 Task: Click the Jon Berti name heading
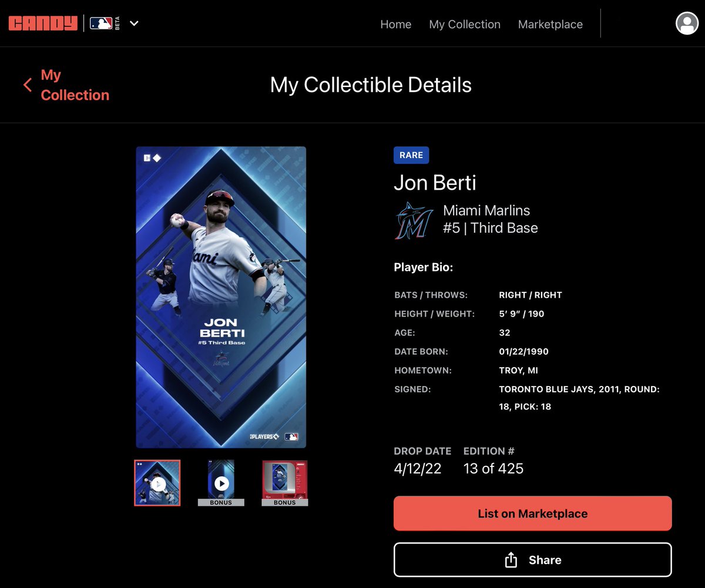tap(435, 183)
